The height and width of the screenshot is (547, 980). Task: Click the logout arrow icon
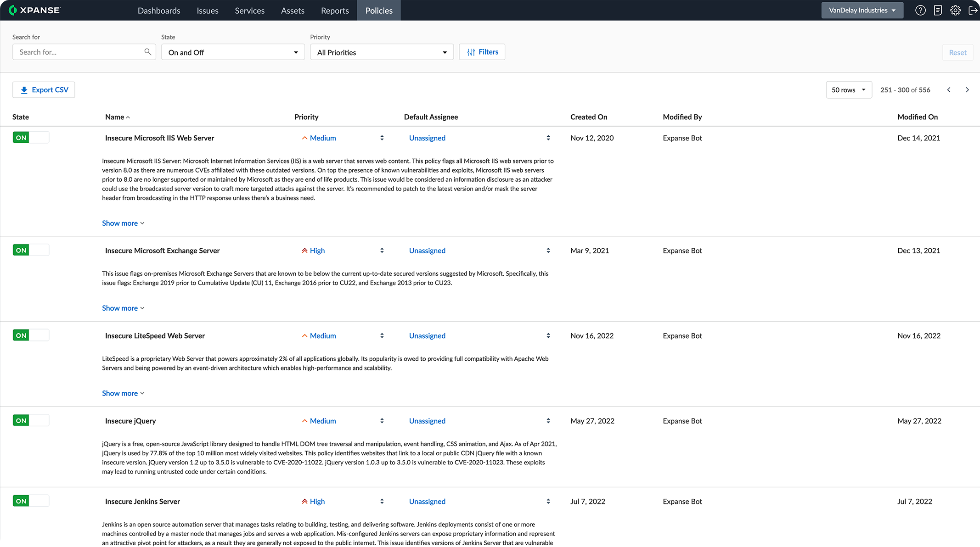973,10
